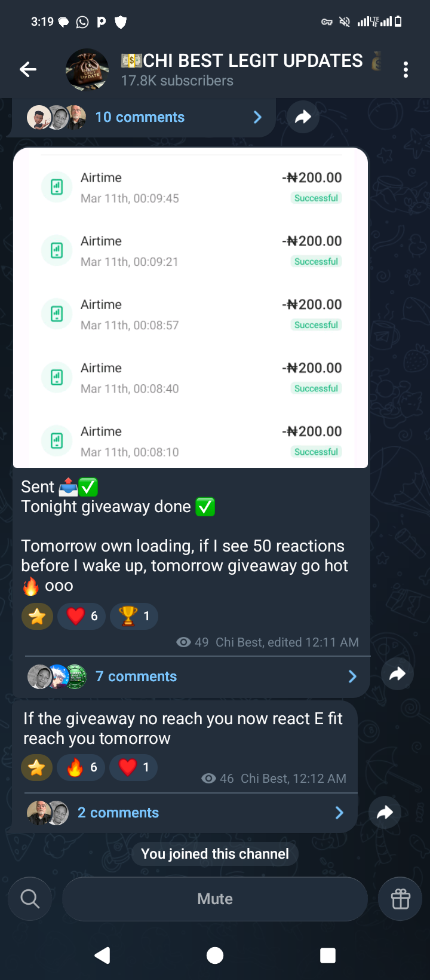
Task: Mute the channel
Action: point(215,899)
